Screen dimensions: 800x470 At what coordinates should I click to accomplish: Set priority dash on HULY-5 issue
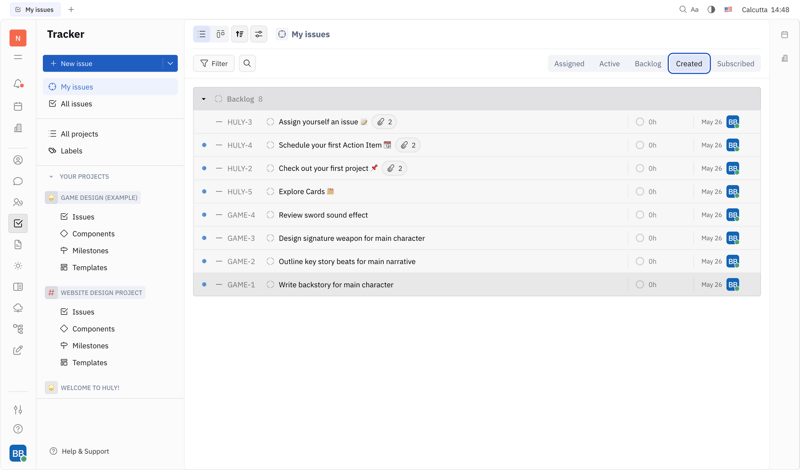[x=219, y=191]
